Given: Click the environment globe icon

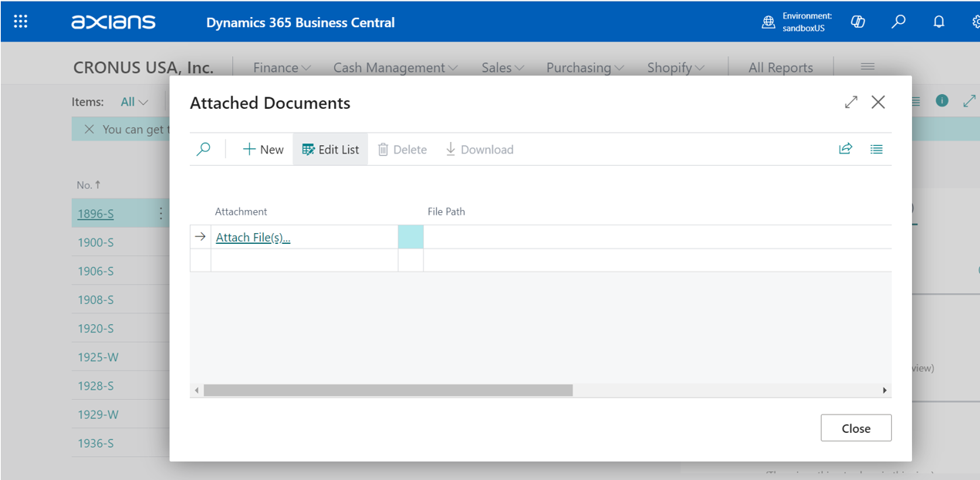Looking at the screenshot, I should pos(769,22).
